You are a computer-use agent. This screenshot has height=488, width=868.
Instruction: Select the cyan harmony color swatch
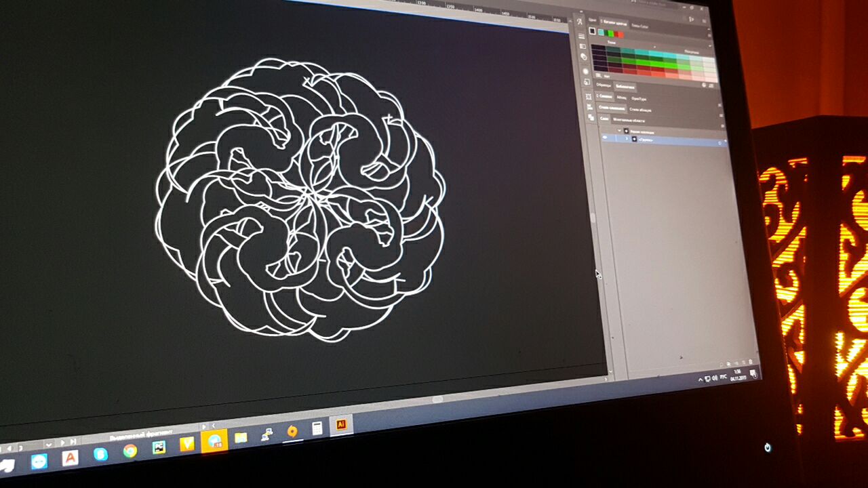[x=601, y=32]
